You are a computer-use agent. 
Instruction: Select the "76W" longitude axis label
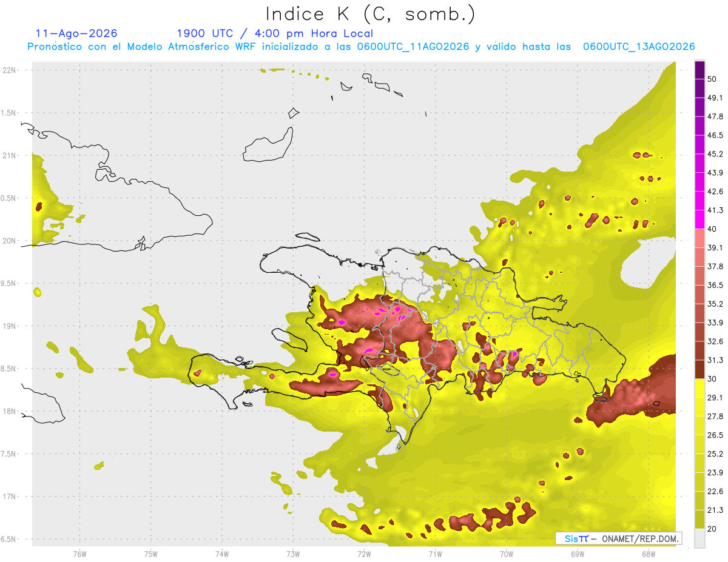tap(79, 554)
